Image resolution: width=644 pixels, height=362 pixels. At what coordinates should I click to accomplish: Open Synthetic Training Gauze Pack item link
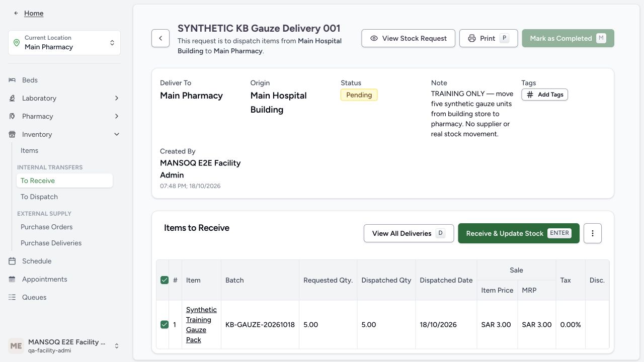(201, 325)
